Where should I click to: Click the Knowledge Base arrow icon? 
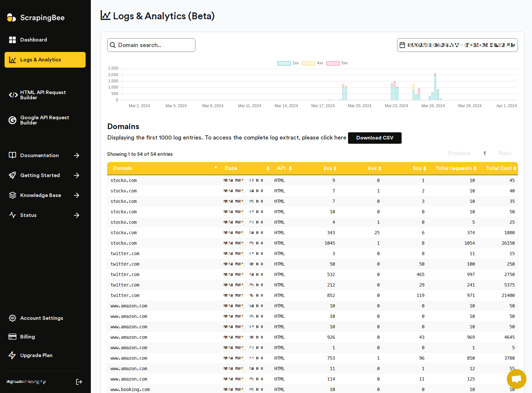[x=76, y=195]
